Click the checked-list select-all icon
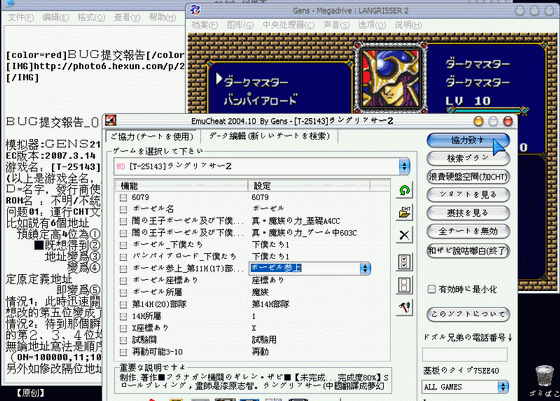This screenshot has height=401, width=560. (404, 262)
